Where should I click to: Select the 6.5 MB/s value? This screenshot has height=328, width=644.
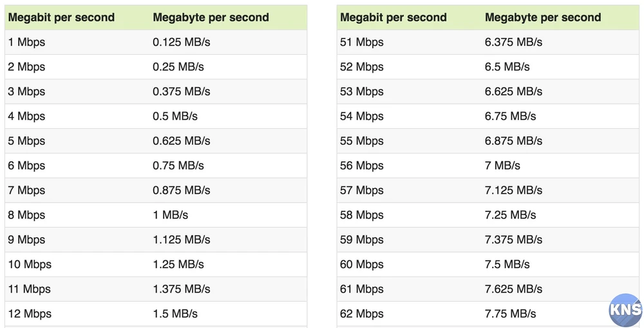tap(507, 67)
